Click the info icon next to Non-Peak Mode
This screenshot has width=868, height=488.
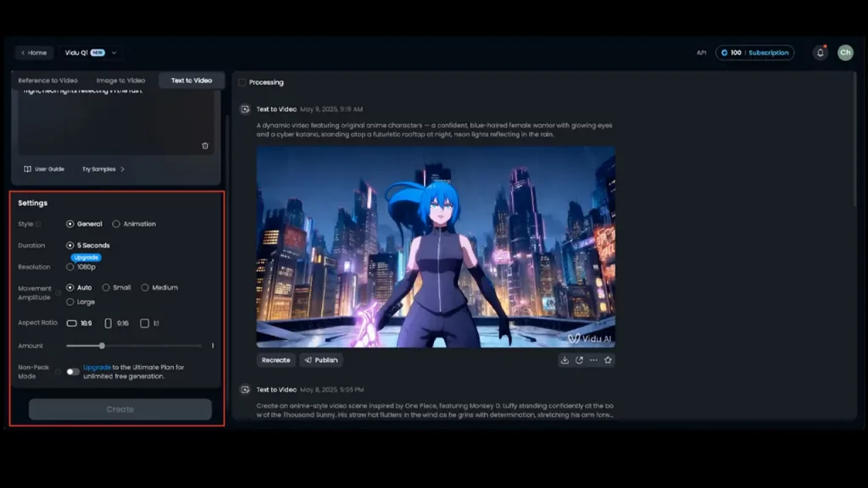pos(58,372)
